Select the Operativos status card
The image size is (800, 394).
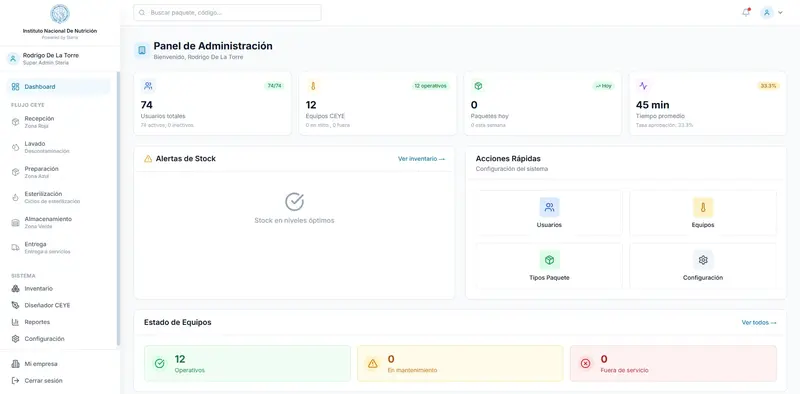coord(247,363)
